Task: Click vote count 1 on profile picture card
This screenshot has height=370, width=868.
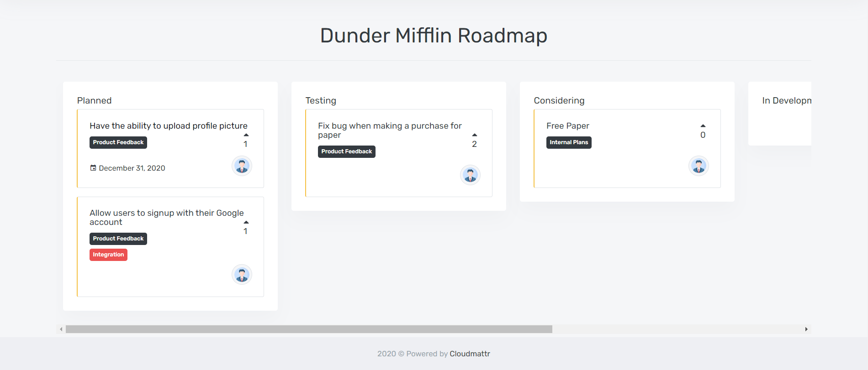Action: pyautogui.click(x=246, y=144)
